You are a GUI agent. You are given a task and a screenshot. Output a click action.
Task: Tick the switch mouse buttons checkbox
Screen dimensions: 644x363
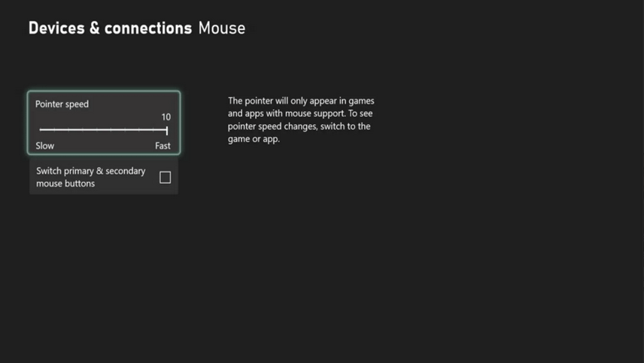tap(165, 177)
